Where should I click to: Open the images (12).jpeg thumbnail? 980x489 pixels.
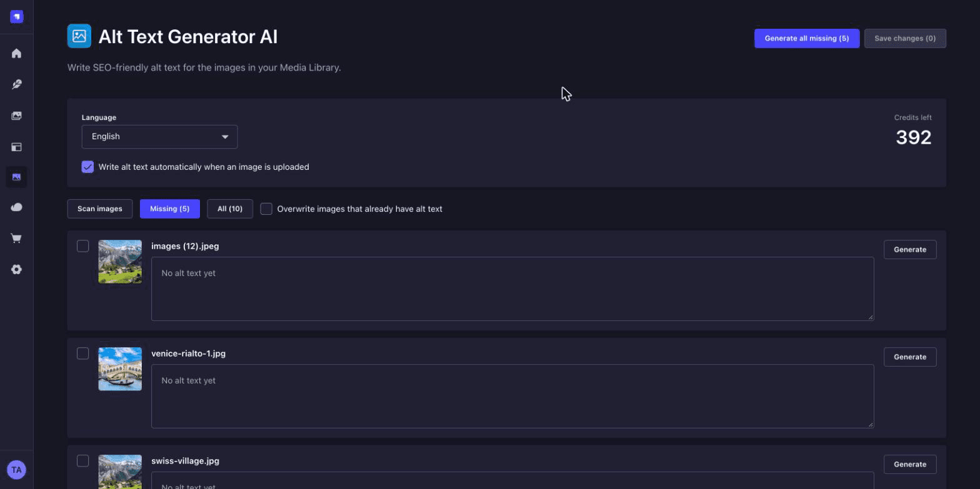click(x=120, y=262)
